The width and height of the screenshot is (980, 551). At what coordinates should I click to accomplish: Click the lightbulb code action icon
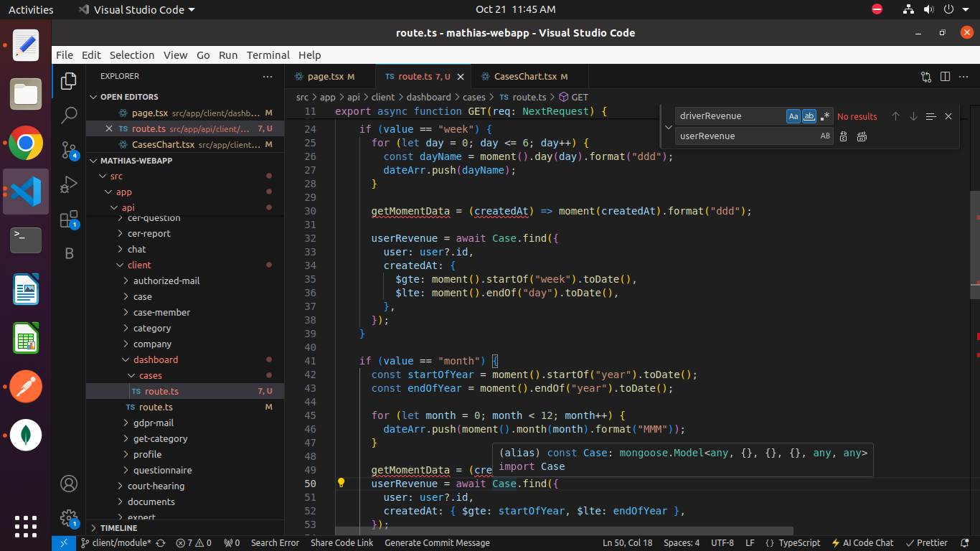(341, 483)
